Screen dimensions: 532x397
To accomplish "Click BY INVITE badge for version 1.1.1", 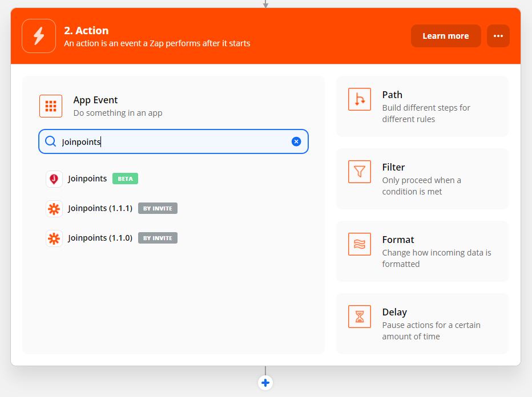I will [158, 209].
